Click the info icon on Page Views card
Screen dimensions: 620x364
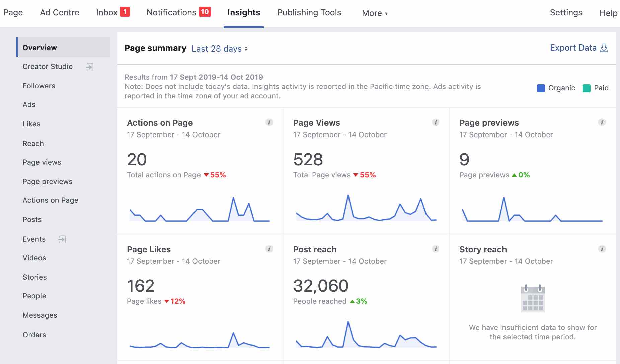[x=435, y=122]
